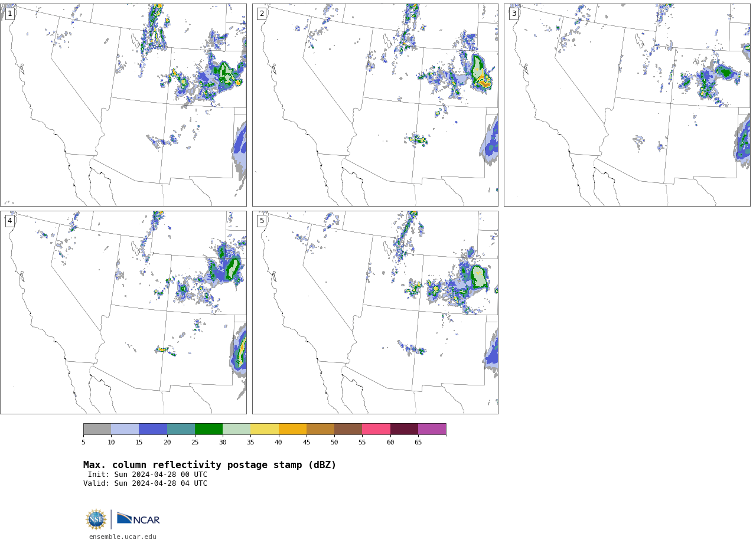Select the blue 15-20 dBZ swatch

click(153, 429)
